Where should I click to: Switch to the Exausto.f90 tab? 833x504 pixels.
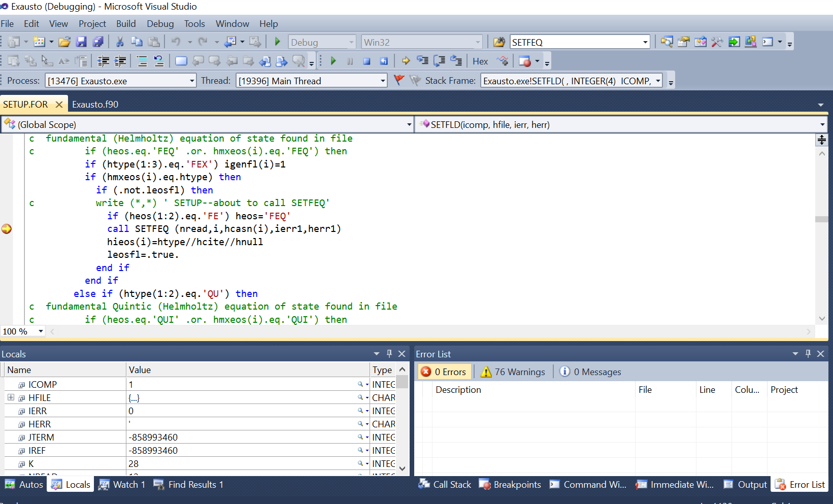point(95,104)
